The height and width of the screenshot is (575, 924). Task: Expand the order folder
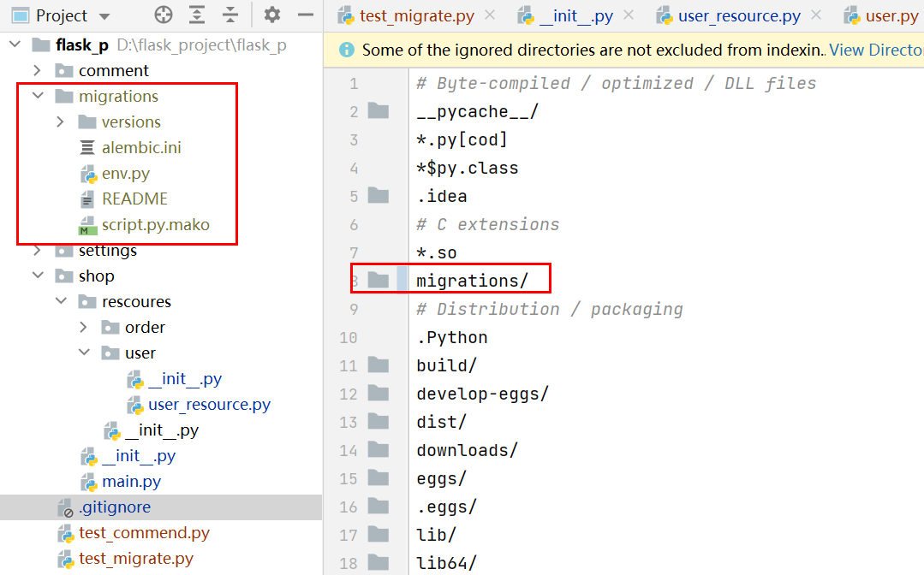tap(83, 327)
